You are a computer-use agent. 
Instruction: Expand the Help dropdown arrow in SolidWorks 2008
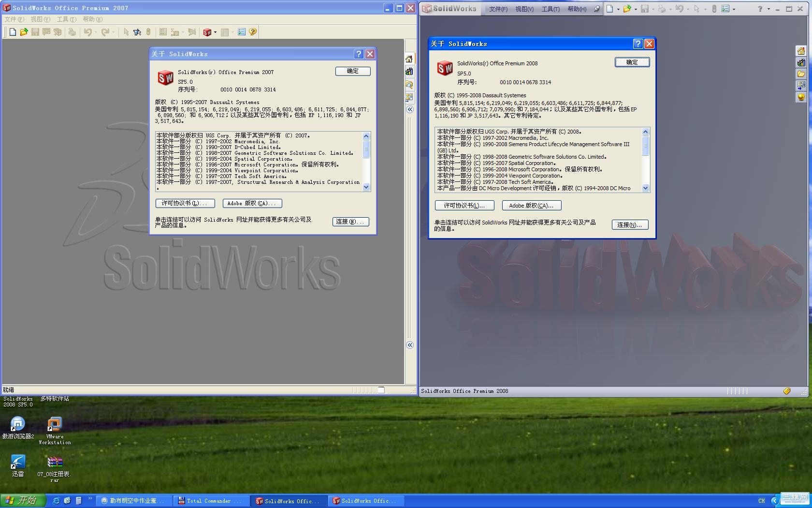768,9
